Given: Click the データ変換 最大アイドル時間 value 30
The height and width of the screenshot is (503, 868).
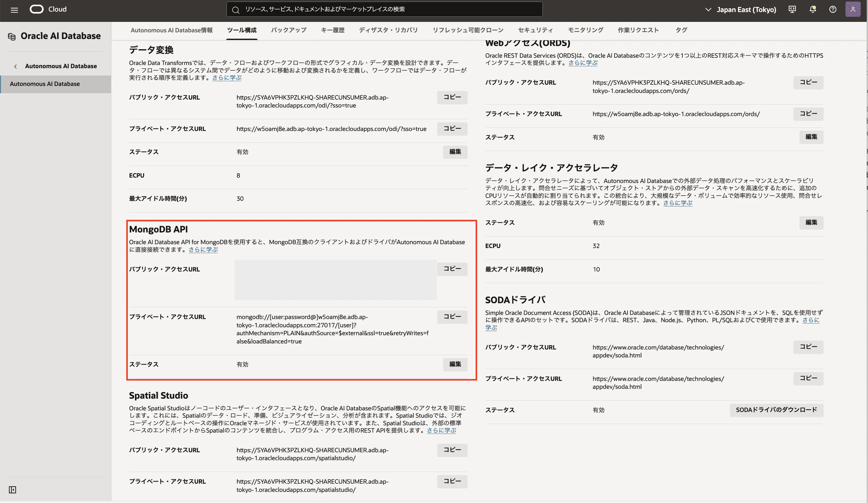Looking at the screenshot, I should (x=240, y=199).
